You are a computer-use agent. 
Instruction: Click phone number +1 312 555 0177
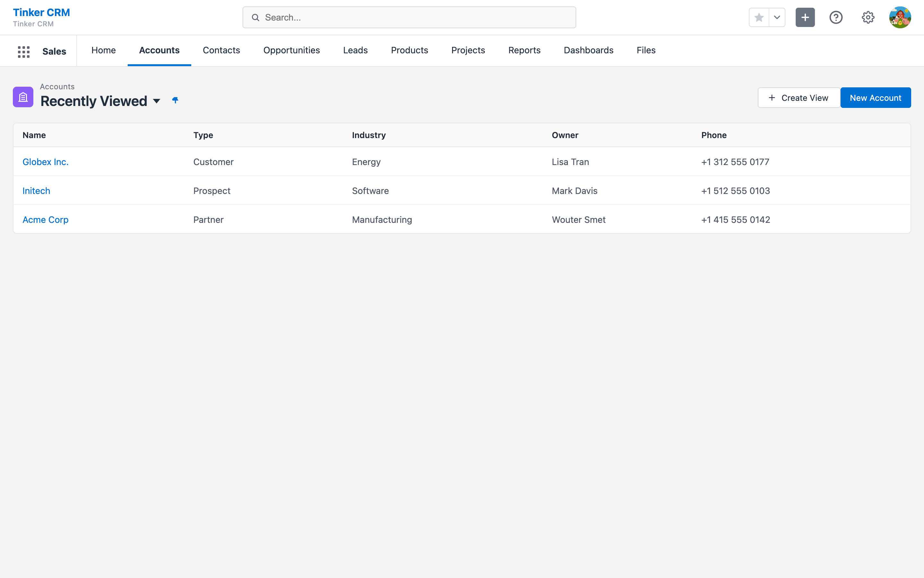point(735,162)
